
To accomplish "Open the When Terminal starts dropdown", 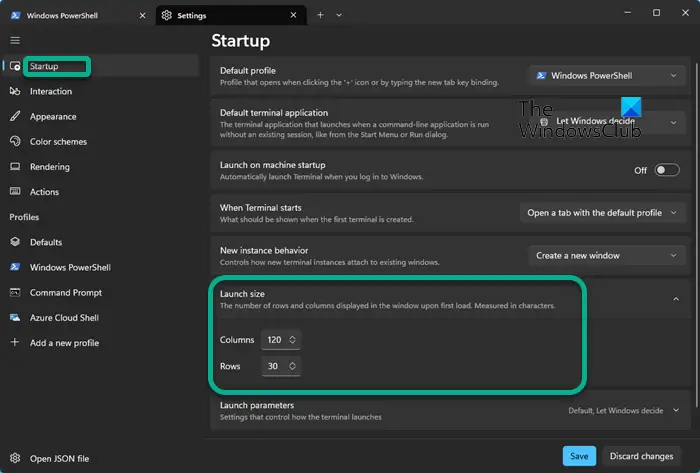I will click(x=603, y=213).
